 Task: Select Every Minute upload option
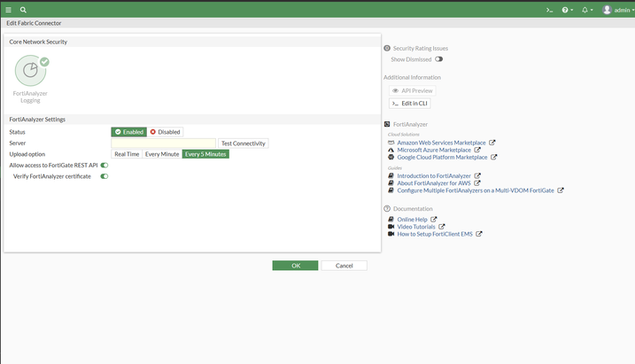pyautogui.click(x=162, y=154)
